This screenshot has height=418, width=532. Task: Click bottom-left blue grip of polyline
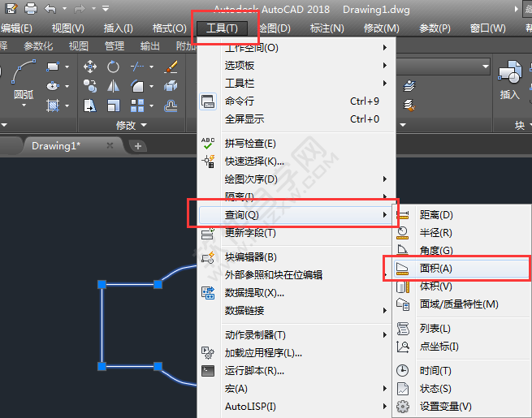point(102,366)
